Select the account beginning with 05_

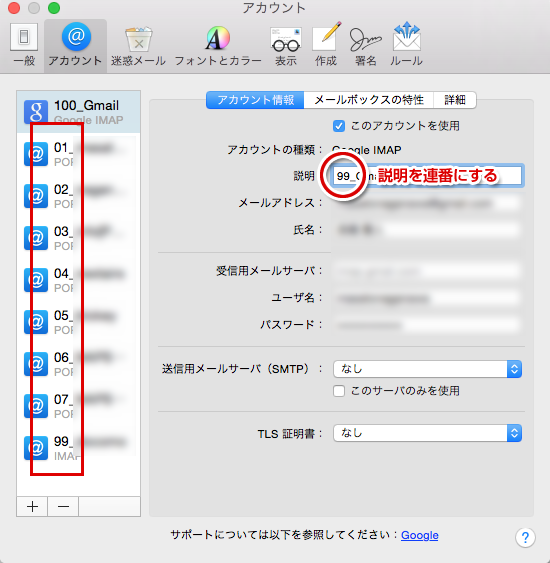(79, 322)
